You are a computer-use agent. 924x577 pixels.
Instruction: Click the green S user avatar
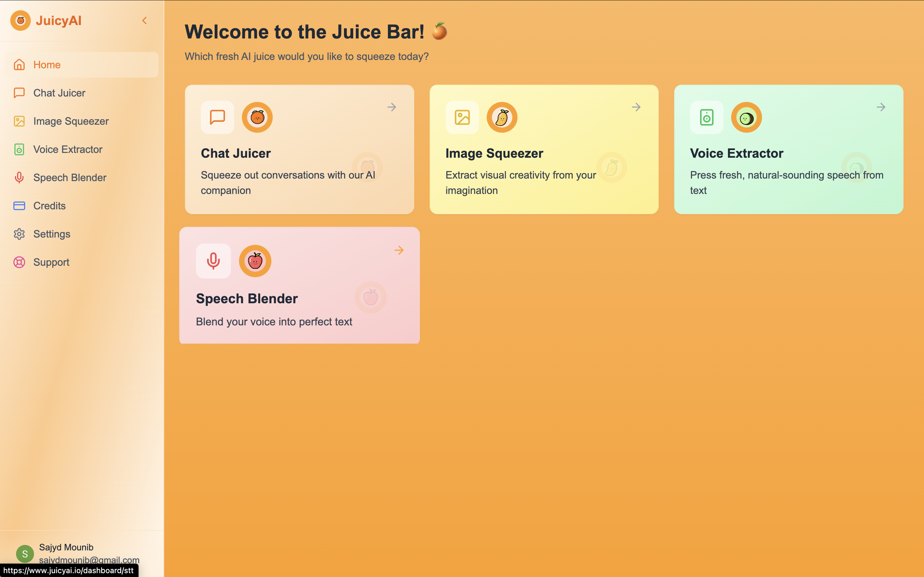(x=25, y=554)
